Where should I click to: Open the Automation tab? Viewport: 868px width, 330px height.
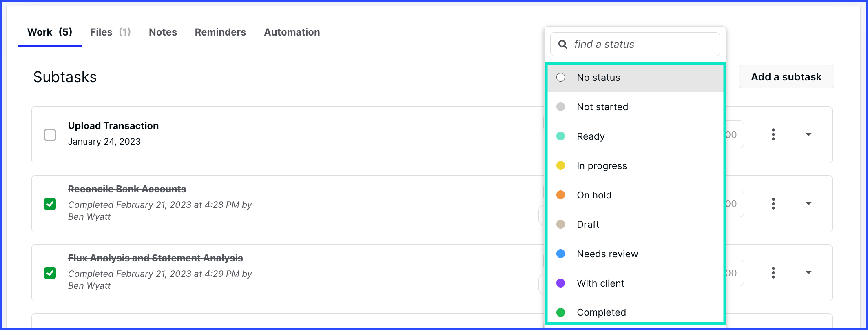pos(292,32)
